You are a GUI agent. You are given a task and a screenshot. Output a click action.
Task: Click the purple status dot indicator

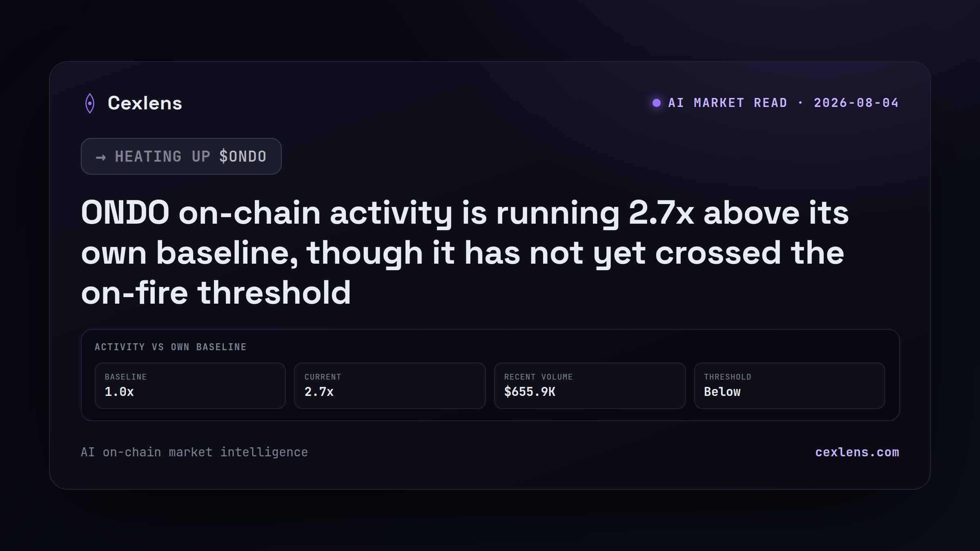[656, 103]
